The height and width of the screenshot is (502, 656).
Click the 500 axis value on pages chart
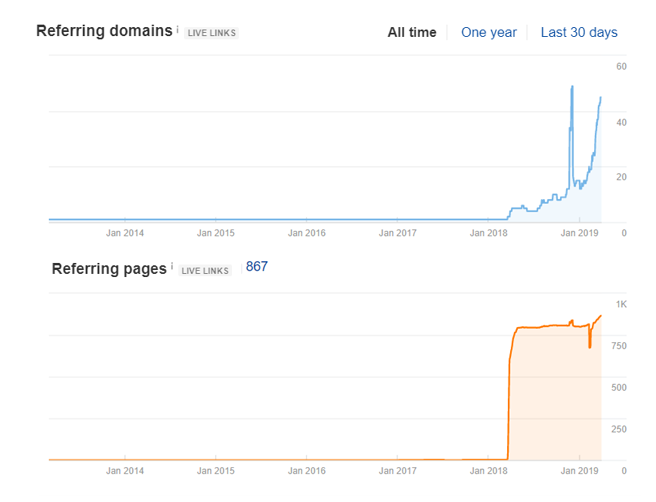[x=619, y=388]
